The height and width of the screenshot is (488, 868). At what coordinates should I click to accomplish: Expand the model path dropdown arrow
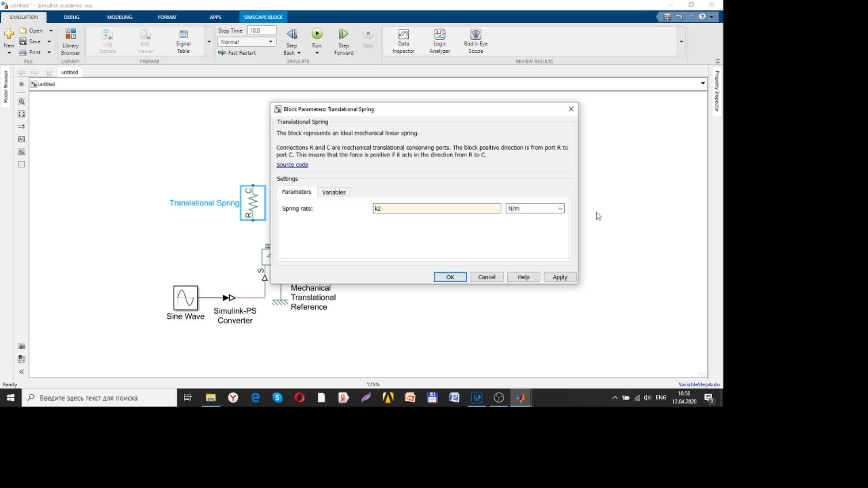pyautogui.click(x=703, y=83)
